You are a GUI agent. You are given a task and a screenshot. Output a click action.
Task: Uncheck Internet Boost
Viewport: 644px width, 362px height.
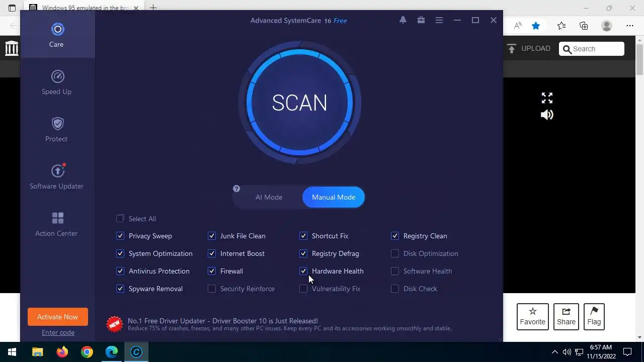tap(212, 253)
